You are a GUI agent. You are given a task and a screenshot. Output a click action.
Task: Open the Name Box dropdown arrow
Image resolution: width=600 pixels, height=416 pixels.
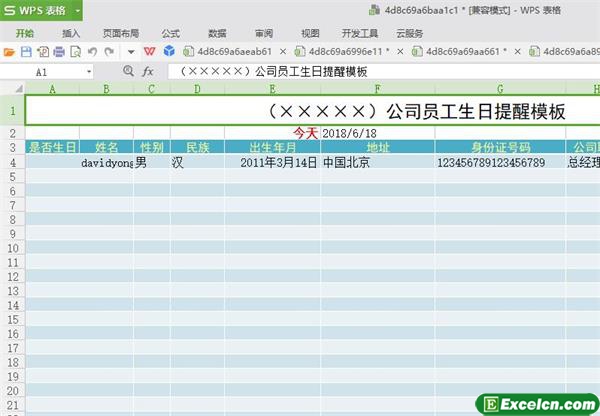(89, 72)
